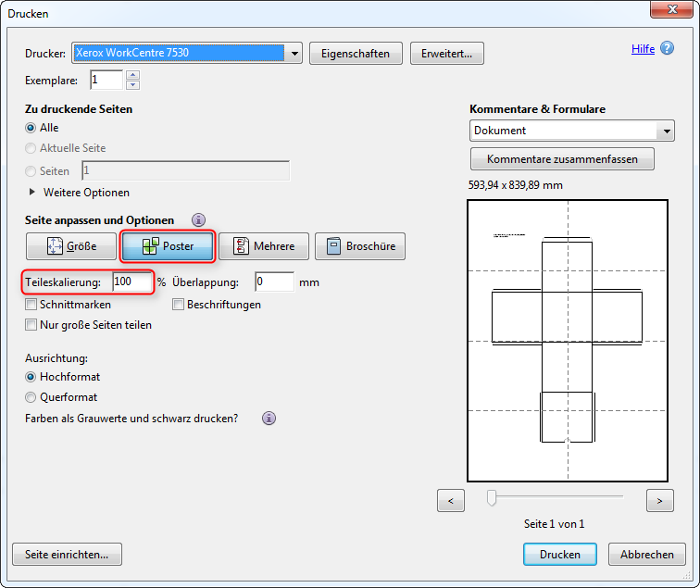Viewport: 700px width, 588px height.
Task: Click the preview page slider handle
Action: click(492, 498)
